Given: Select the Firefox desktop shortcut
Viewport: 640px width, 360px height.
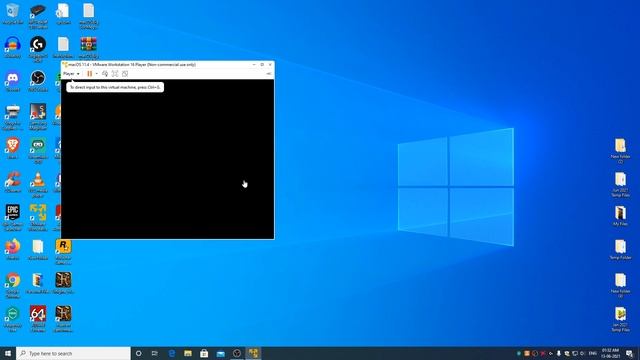Looking at the screenshot, I should tap(13, 249).
